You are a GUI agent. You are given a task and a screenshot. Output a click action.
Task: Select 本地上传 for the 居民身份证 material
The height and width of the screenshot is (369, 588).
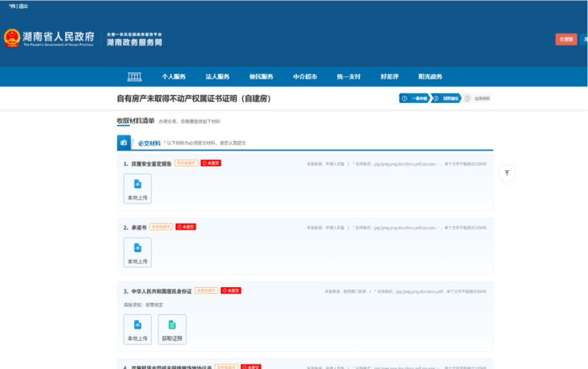pyautogui.click(x=137, y=329)
